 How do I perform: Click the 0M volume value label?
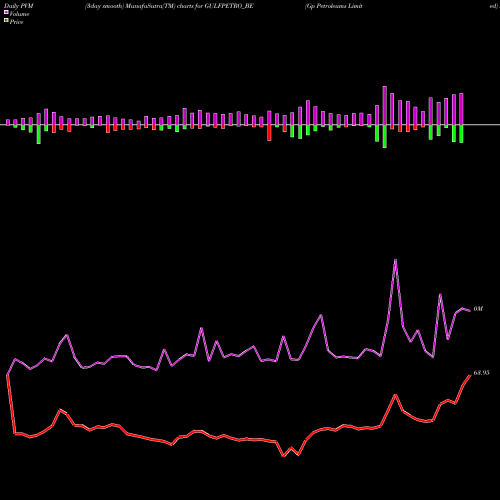(x=478, y=309)
